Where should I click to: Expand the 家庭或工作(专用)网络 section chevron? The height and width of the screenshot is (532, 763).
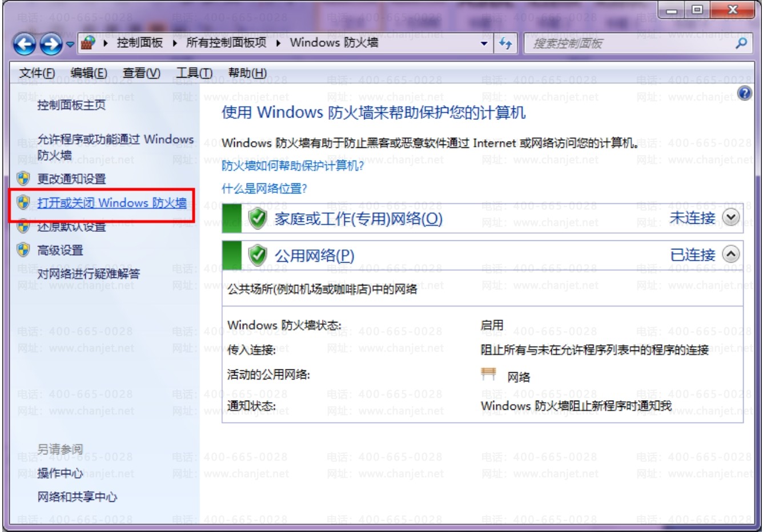coord(730,217)
